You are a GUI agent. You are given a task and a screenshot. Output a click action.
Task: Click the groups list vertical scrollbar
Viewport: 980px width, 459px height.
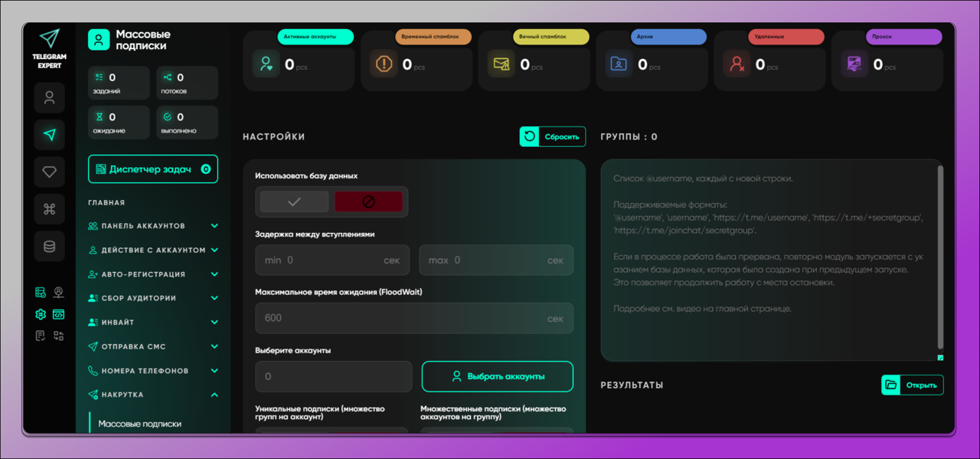point(940,257)
